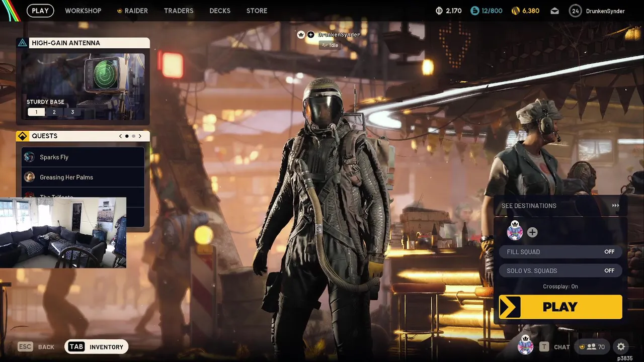The width and height of the screenshot is (644, 362).
Task: Add a squad member with the plus button
Action: click(x=532, y=232)
